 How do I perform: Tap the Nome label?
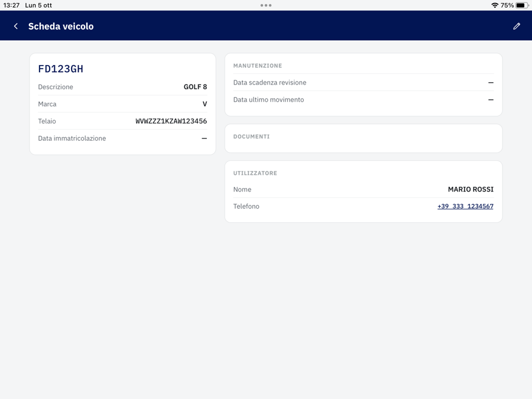click(x=242, y=189)
